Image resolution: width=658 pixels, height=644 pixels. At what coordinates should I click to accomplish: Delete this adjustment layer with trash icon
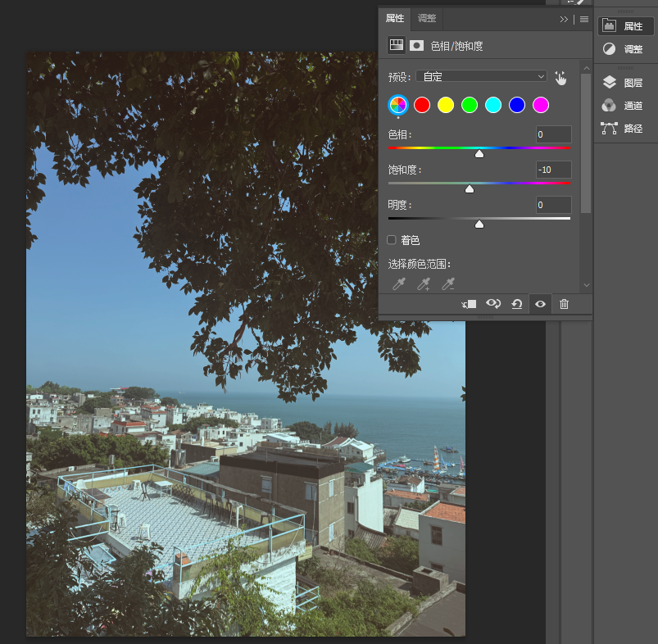564,304
